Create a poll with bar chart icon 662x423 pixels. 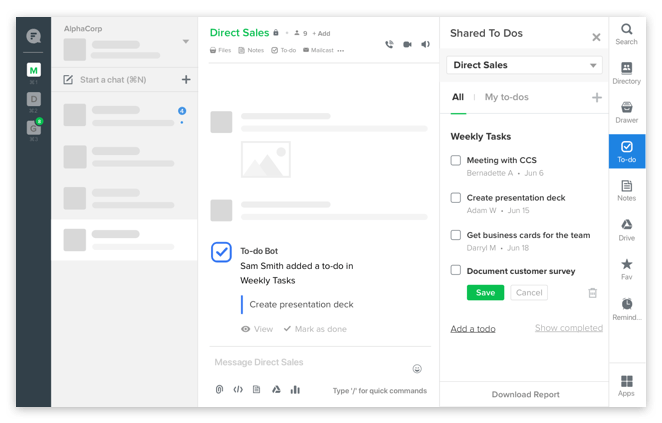(295, 389)
